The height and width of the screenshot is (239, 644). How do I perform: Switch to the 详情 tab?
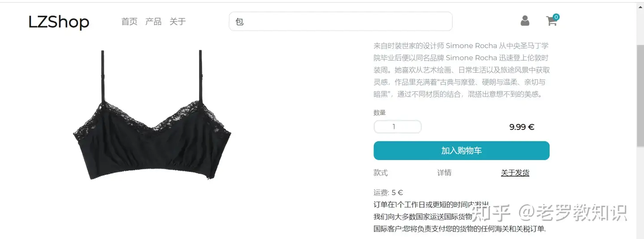tap(445, 173)
